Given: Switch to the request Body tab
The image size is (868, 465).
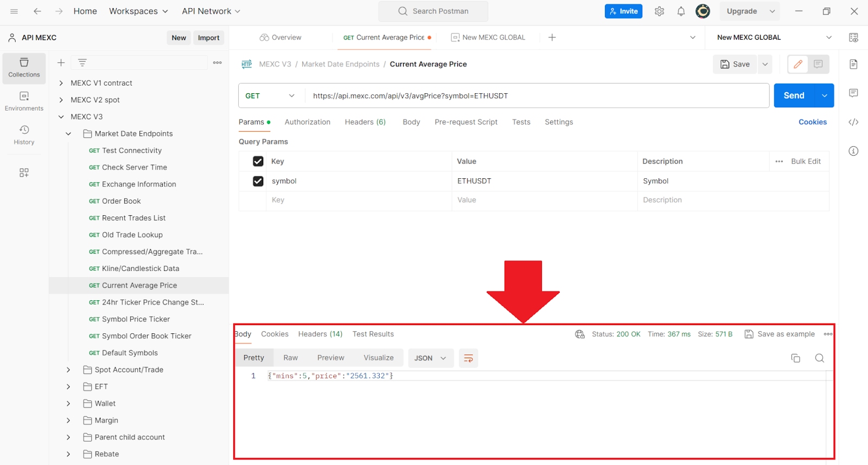Looking at the screenshot, I should (411, 122).
